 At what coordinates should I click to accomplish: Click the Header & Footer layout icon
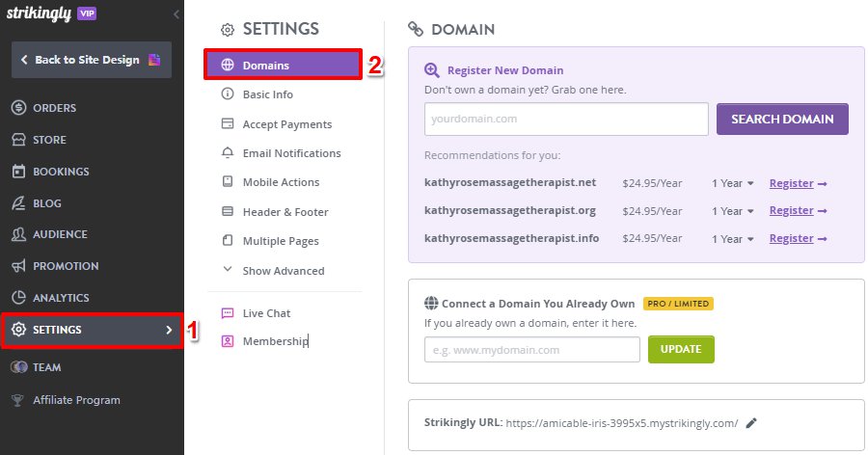click(228, 211)
